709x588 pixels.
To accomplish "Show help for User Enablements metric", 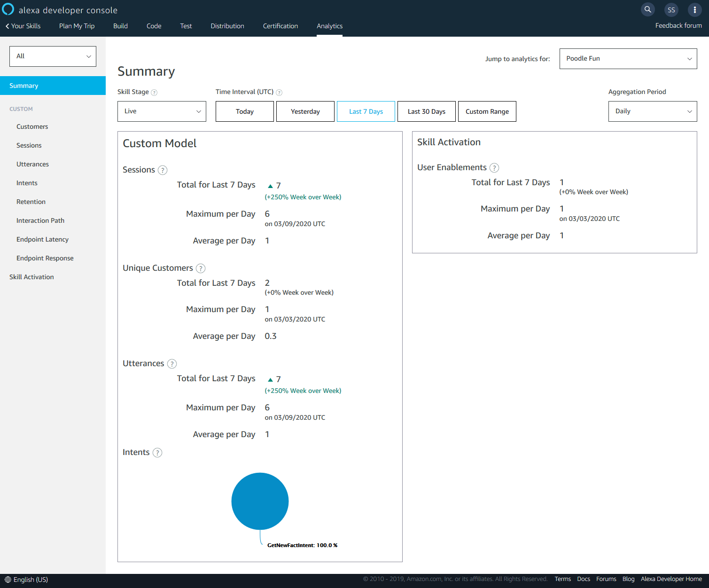I will (494, 168).
